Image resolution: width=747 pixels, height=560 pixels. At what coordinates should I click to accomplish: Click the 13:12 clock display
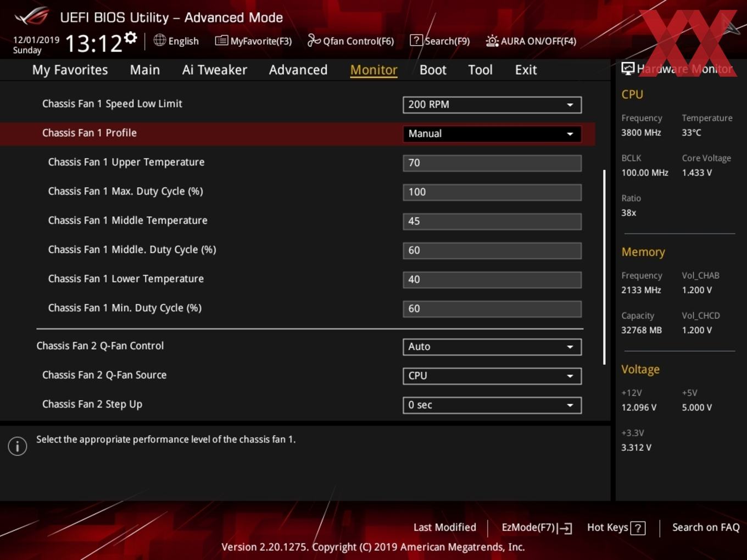coord(93,43)
